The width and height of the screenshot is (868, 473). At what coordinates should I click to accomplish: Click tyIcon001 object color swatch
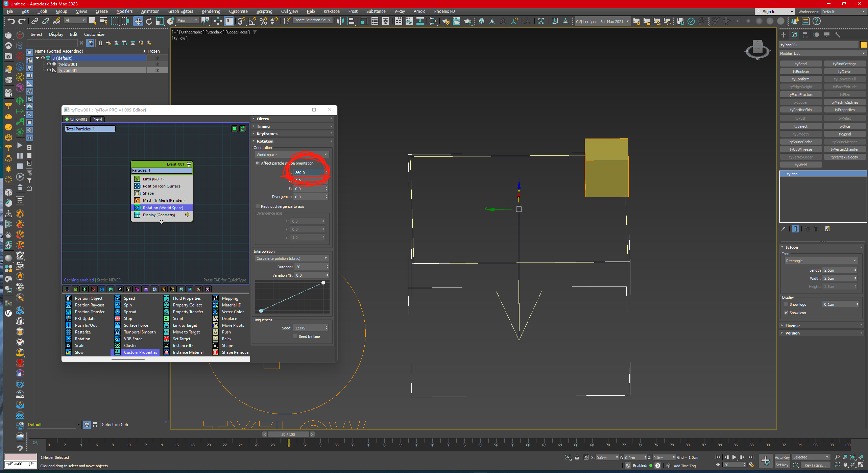click(863, 45)
